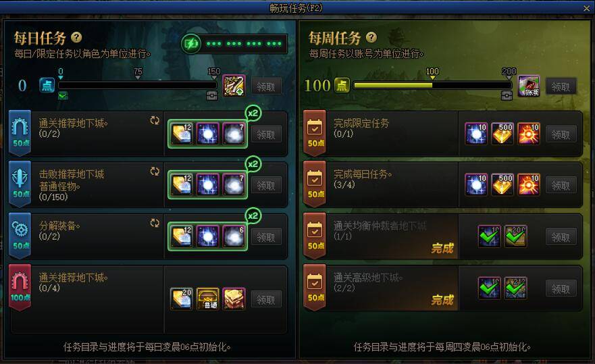Click the weekly points progress bar

(432, 85)
